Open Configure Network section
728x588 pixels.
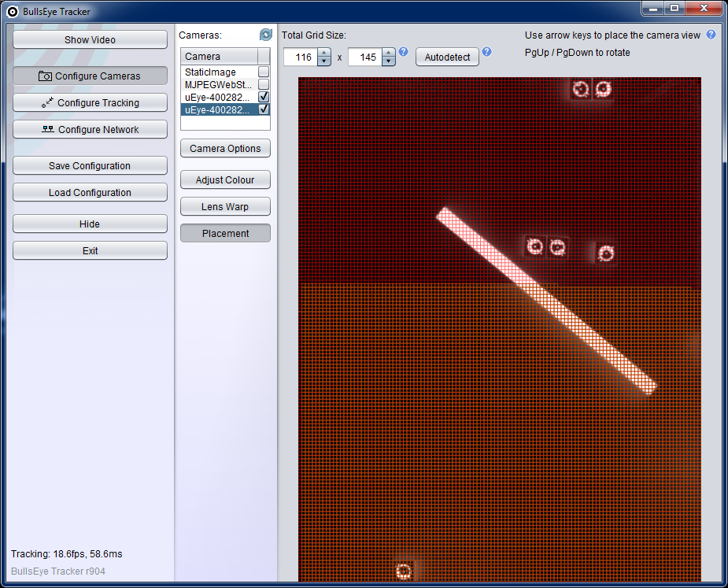tap(90, 130)
